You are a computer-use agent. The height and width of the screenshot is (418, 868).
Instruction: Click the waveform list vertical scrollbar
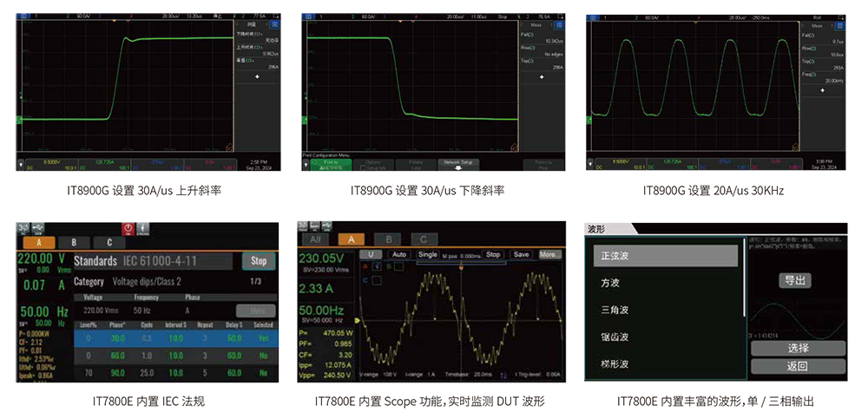pyautogui.click(x=745, y=277)
